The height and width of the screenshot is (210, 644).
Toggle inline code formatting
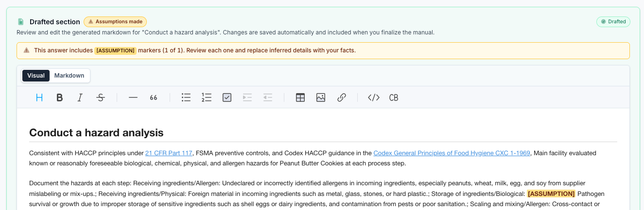pyautogui.click(x=373, y=97)
